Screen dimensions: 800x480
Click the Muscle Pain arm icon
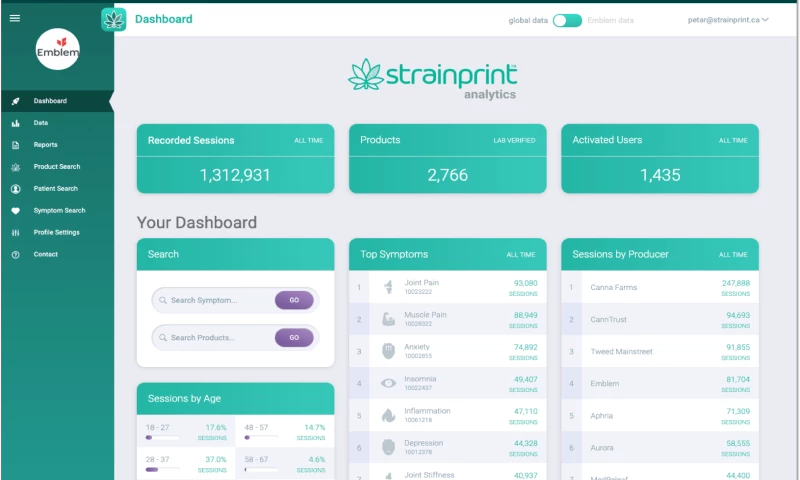click(388, 319)
